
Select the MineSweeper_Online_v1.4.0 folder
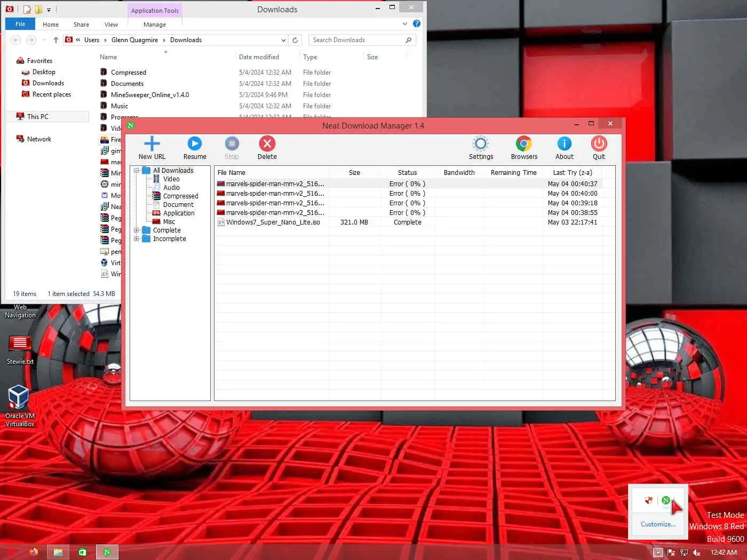(149, 95)
